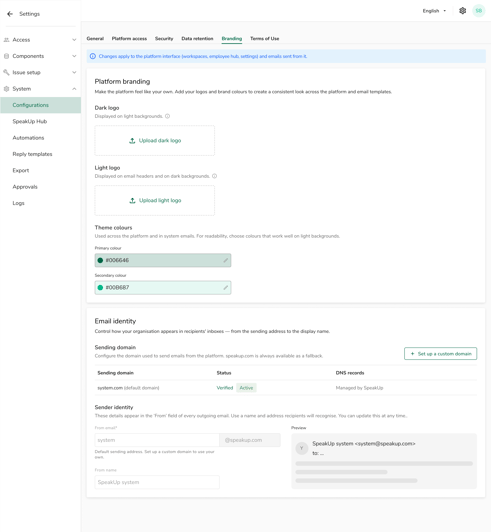Image resolution: width=491 pixels, height=532 pixels.
Task: Open Reply templates in the sidebar
Action: coord(32,154)
